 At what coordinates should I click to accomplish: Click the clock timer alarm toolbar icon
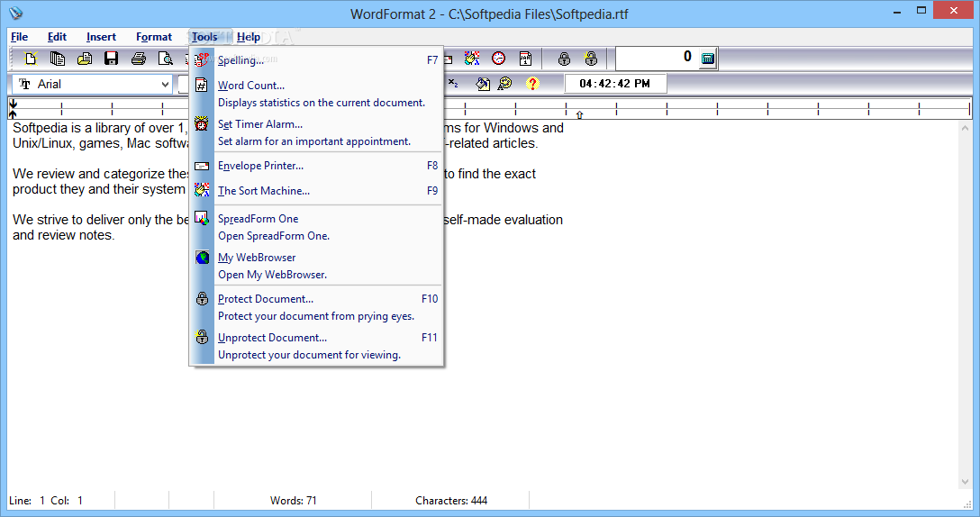tap(499, 59)
